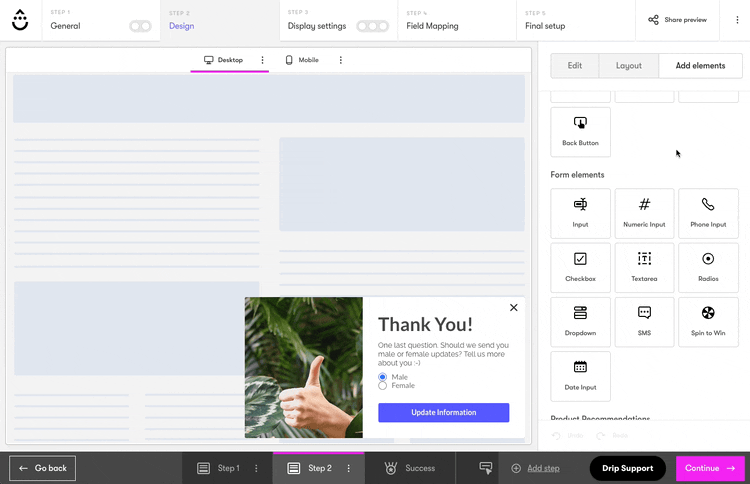Click the pink Continue button
750x484 pixels.
click(709, 468)
